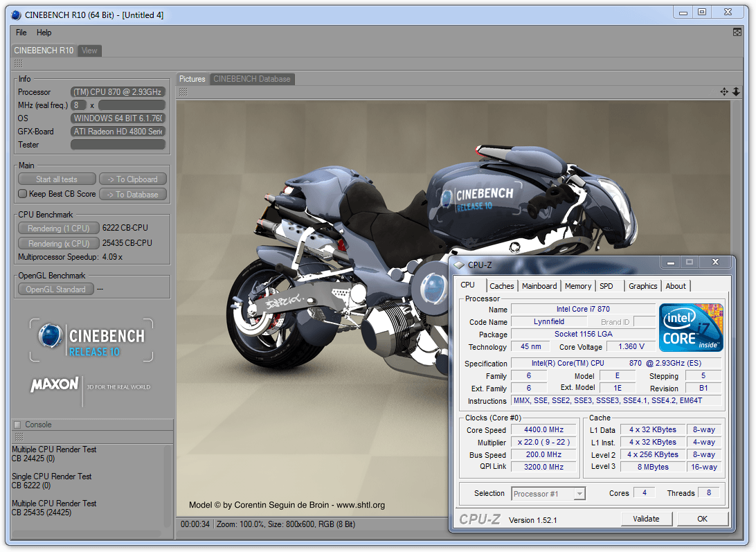Switch to the View tab

coord(89,50)
